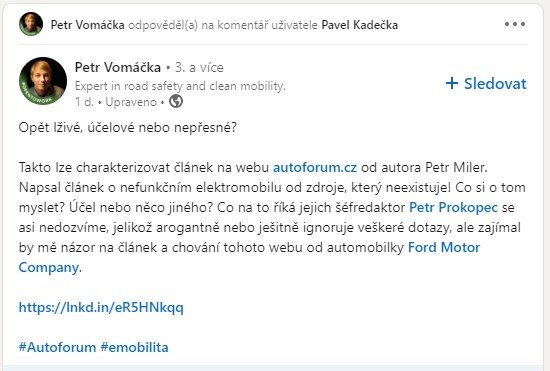Open the large author profile photo
Viewport: 550px width, 371px height.
click(43, 81)
